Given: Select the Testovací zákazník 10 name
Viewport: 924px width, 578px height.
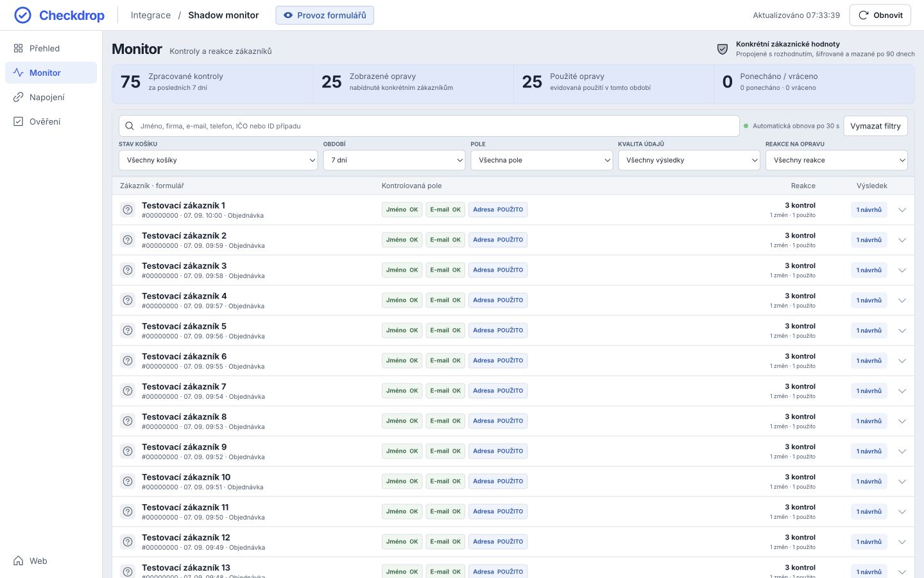Looking at the screenshot, I should (186, 477).
